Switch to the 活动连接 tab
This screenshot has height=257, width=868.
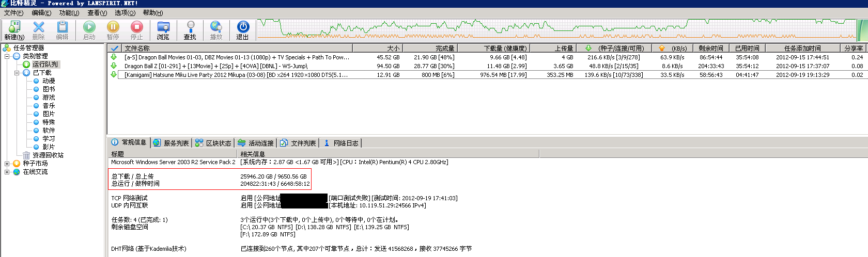[256, 143]
